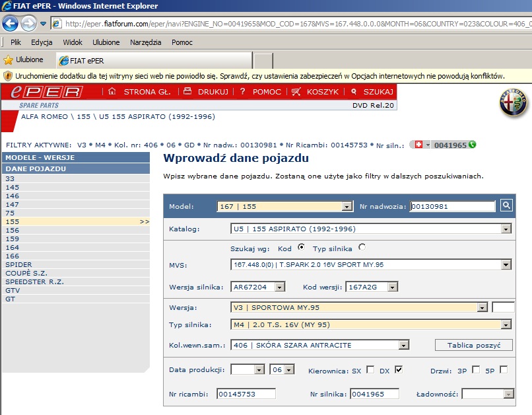Click the shopping cart icon
Viewport: 532px width, 415px height.
click(x=296, y=91)
